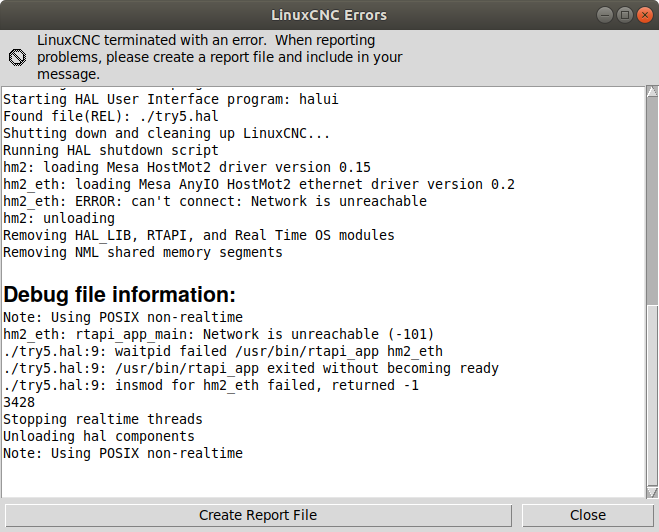Click the 'Debug file information:' heading
659x532 pixels.
[x=120, y=294]
